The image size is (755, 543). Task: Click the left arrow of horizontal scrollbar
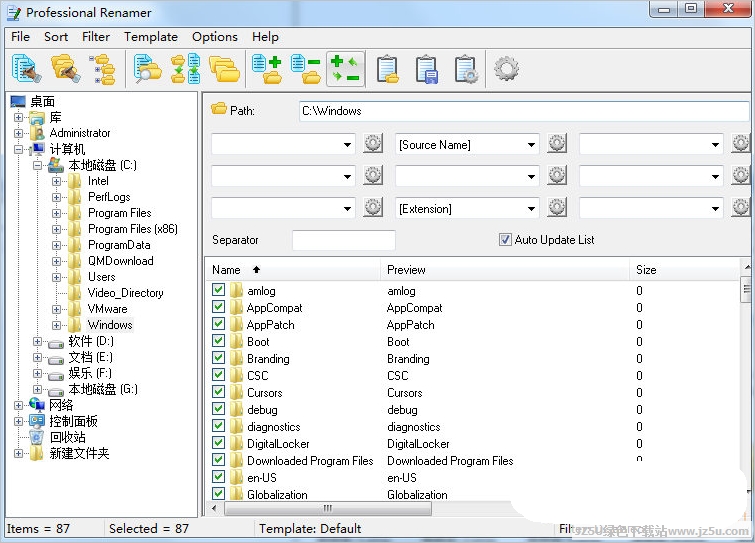(x=214, y=508)
